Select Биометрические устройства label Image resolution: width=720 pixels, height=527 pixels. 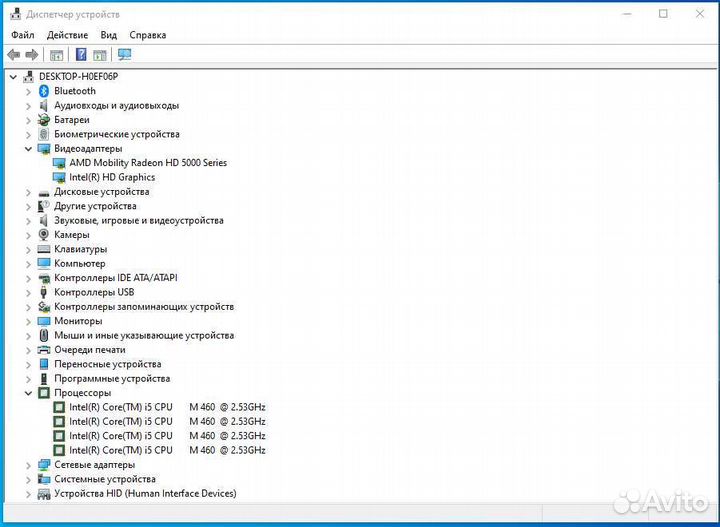(117, 135)
